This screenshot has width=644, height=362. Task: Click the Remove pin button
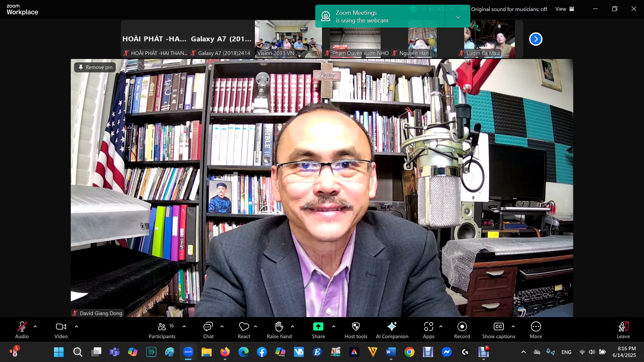coord(95,67)
